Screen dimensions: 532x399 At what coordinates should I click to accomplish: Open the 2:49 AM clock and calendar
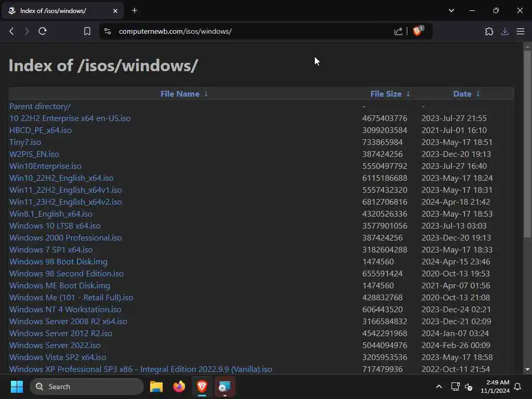495,387
